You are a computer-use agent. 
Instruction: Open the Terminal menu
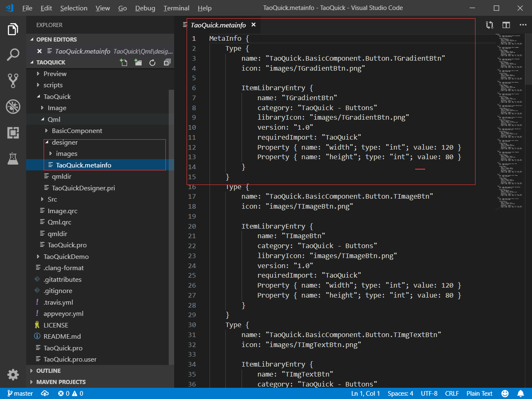coord(176,8)
